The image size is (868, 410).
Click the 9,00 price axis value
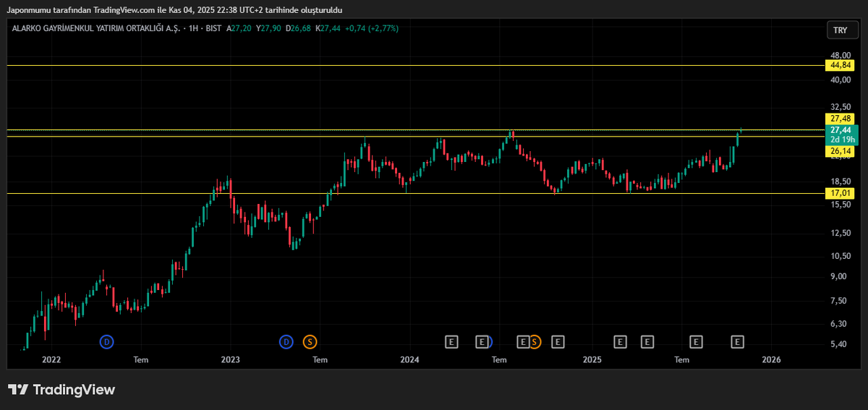(840, 276)
